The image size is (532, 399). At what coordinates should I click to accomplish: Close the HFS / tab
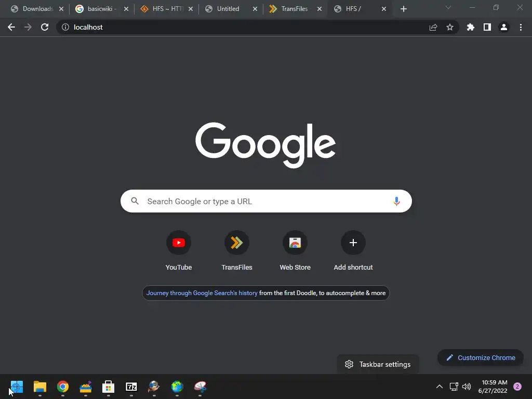384,9
